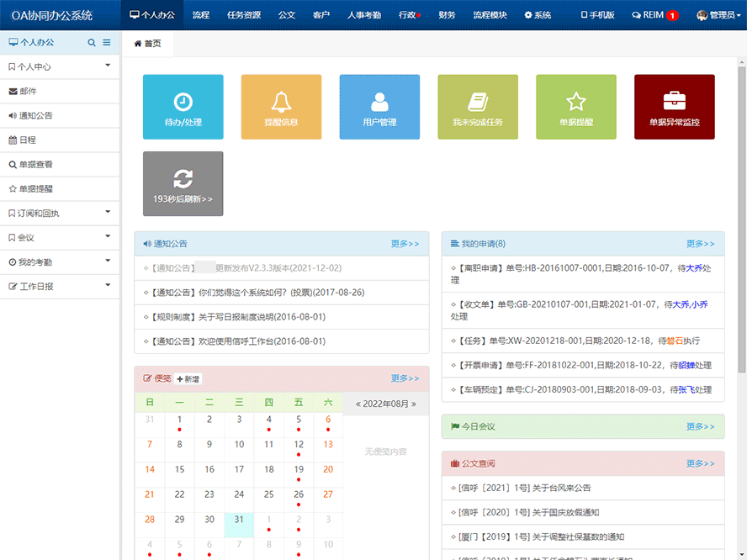The height and width of the screenshot is (560, 747).
Task: Click the 新增 button in 便笺
Action: tap(189, 379)
